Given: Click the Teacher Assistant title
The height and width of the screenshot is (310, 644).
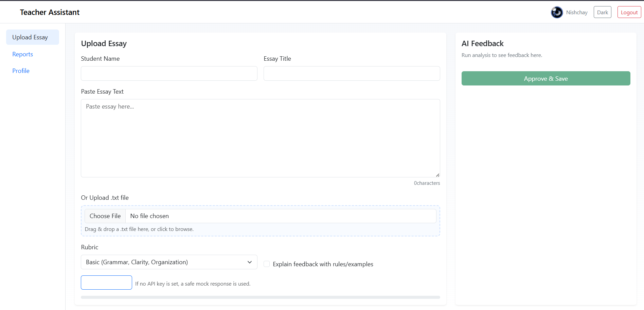Looking at the screenshot, I should [x=50, y=12].
